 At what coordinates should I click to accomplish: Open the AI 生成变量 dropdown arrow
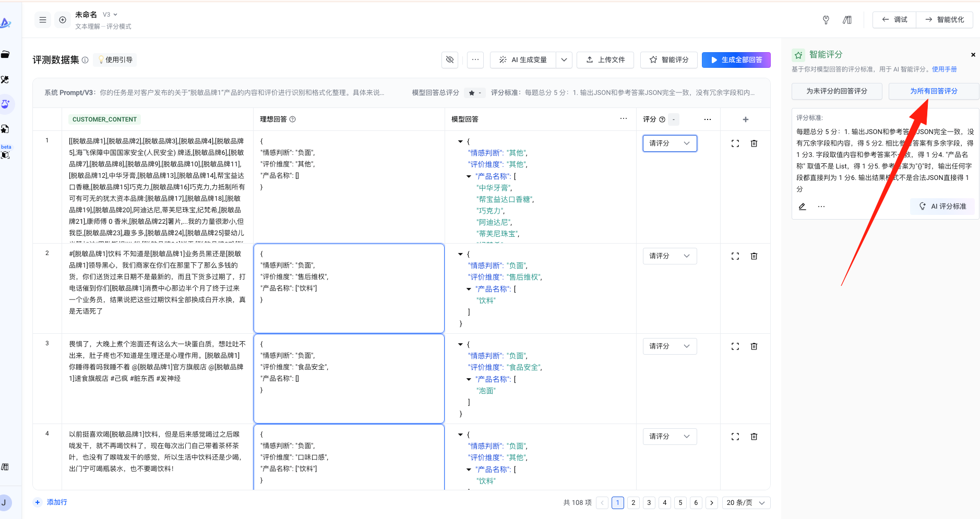point(564,60)
